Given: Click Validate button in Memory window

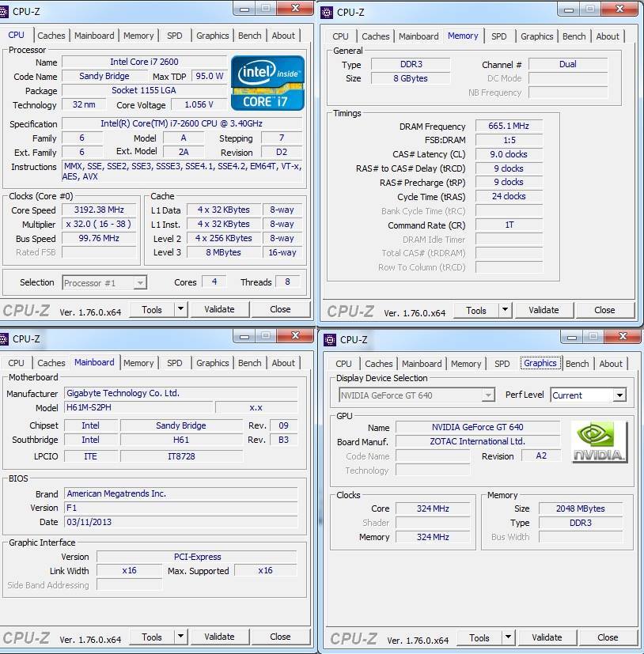Looking at the screenshot, I should 544,310.
